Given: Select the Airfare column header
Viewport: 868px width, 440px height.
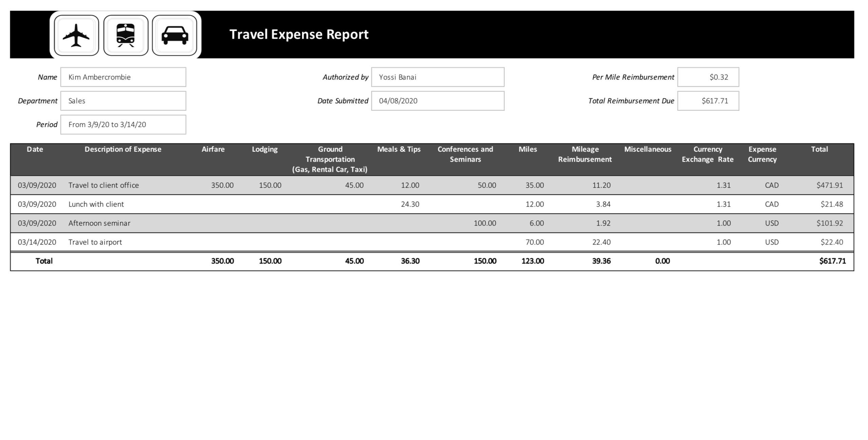Looking at the screenshot, I should coord(213,149).
